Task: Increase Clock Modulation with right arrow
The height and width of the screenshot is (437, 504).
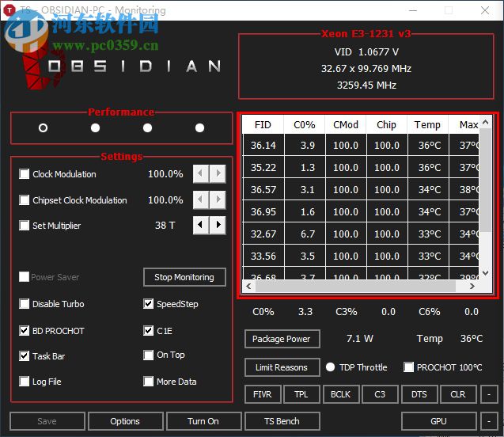Action: pos(218,174)
